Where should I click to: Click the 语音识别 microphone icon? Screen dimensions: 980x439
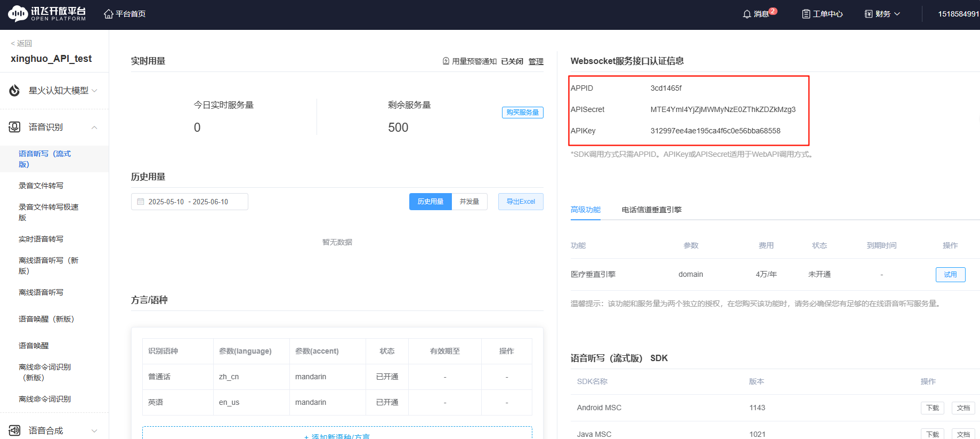[15, 127]
